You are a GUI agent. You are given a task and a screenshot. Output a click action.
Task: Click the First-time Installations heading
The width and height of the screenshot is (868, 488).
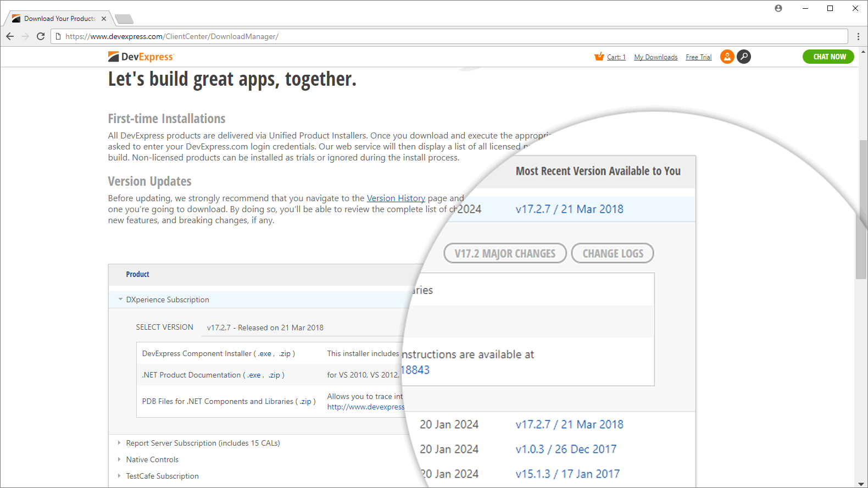point(166,119)
